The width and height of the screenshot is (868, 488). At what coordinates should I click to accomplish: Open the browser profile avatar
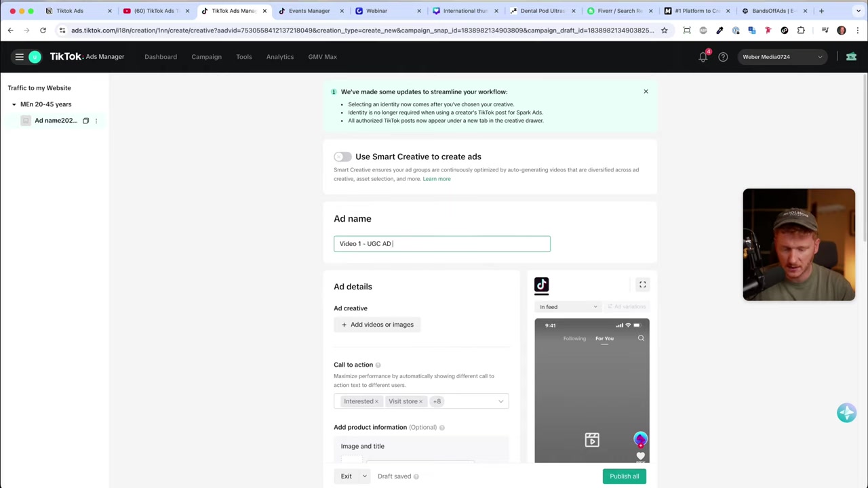point(842,30)
